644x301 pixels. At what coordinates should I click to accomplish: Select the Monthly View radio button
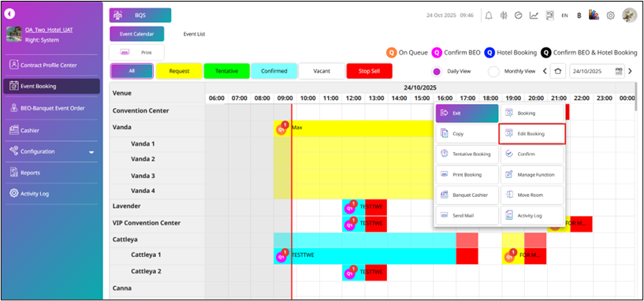tap(493, 72)
